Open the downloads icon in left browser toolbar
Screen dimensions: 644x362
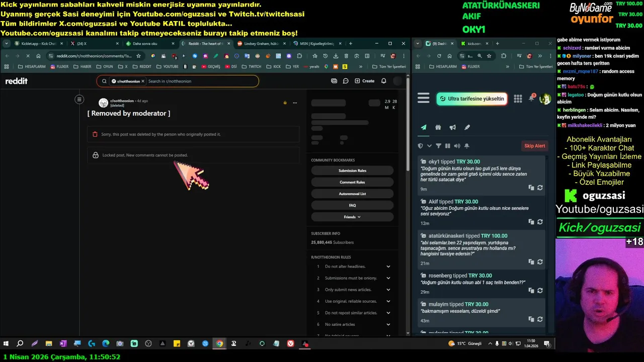335,56
